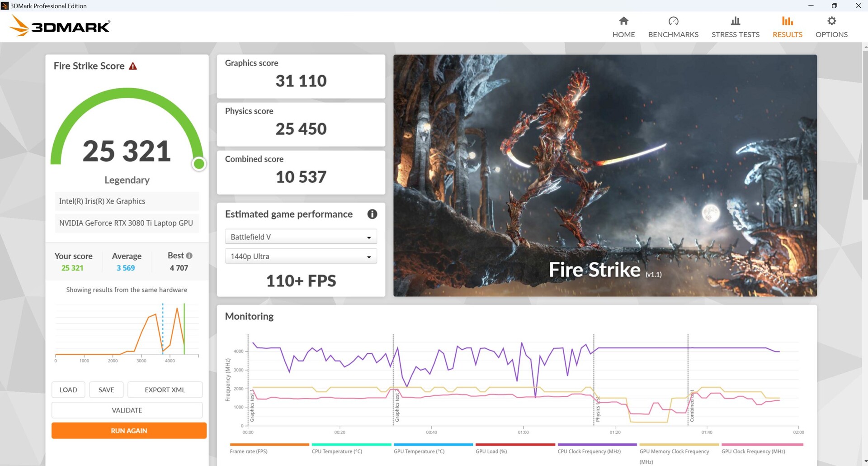Viewport: 868px width, 466px height.
Task: Go to the BENCHMARKS tab
Action: [673, 27]
